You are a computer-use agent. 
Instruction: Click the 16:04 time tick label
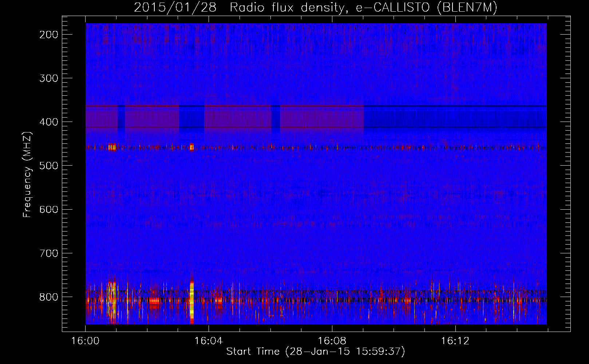(209, 341)
